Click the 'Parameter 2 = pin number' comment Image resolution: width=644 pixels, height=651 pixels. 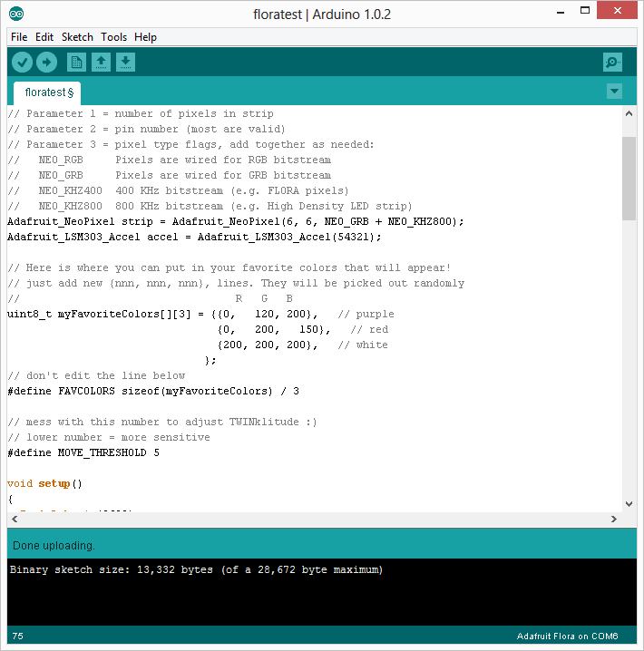pos(147,129)
